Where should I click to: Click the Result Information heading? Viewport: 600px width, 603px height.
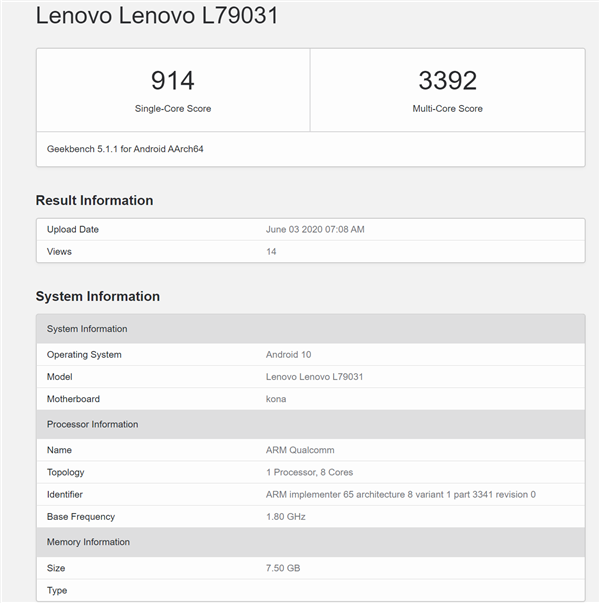(x=94, y=200)
